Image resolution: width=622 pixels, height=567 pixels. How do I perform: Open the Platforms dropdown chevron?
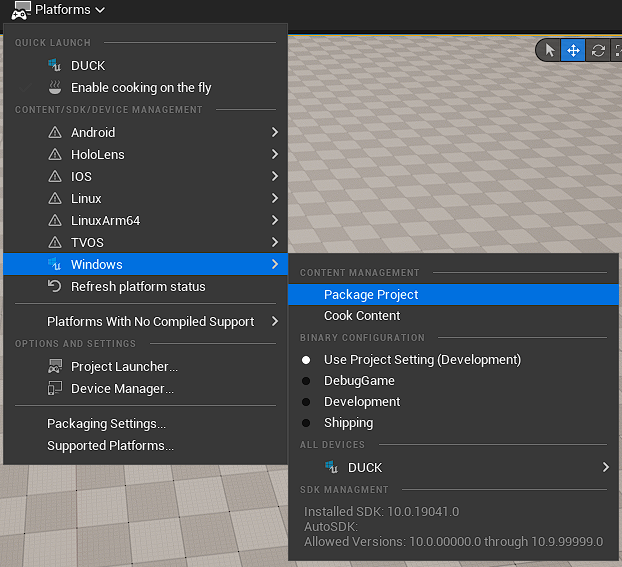(x=100, y=10)
